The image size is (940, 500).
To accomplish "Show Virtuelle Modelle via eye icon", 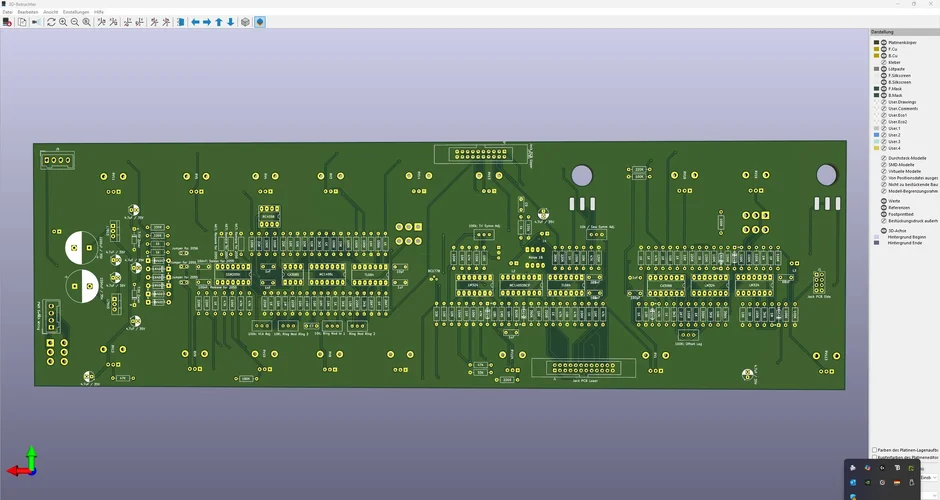I will pyautogui.click(x=884, y=171).
